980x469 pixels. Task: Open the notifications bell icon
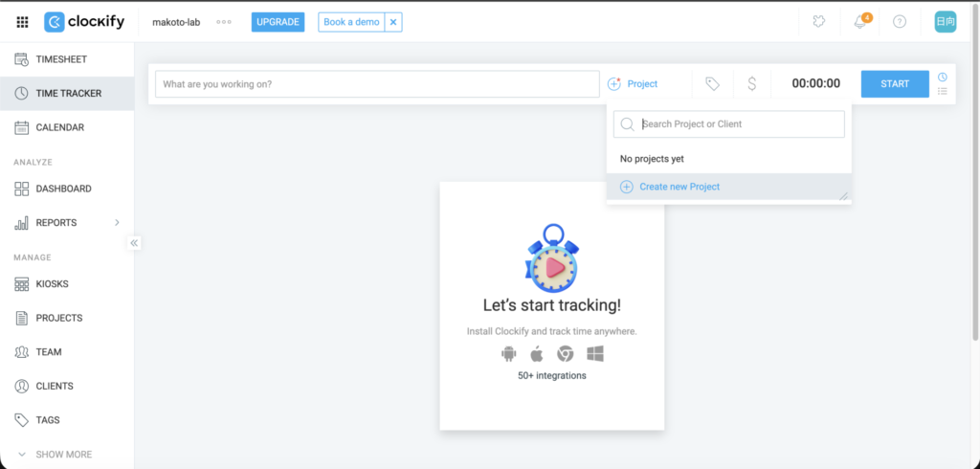point(859,22)
